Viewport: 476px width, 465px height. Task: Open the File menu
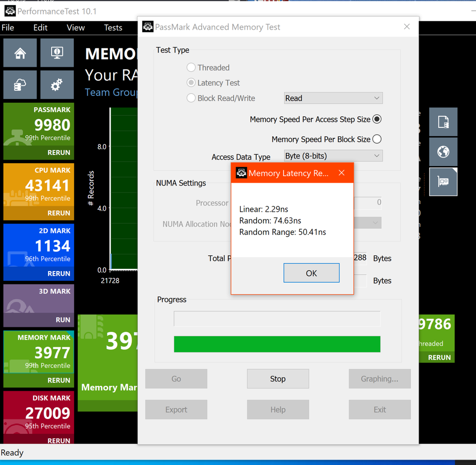pos(8,27)
